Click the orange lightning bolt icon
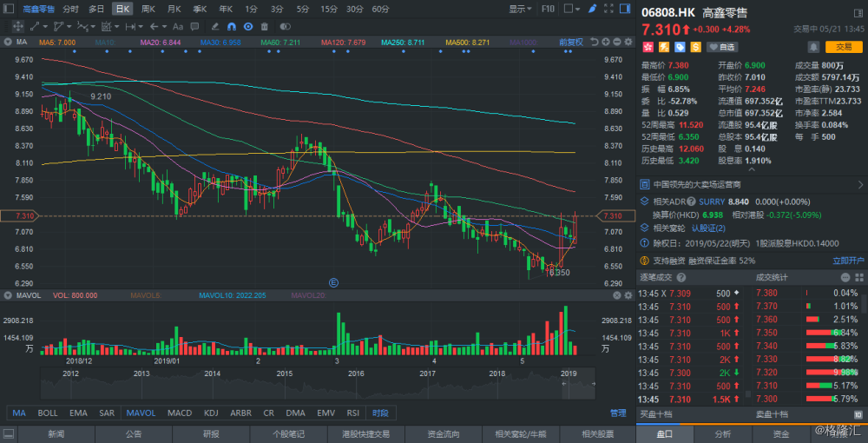This screenshot has width=868, height=443. [x=662, y=47]
